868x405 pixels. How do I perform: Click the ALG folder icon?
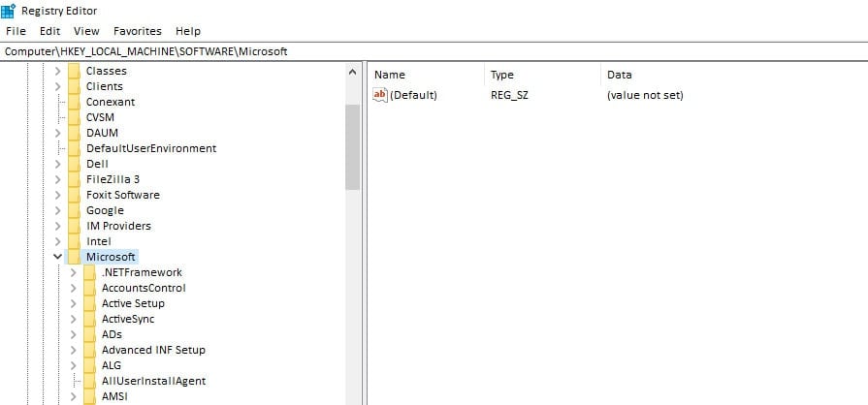tap(89, 365)
